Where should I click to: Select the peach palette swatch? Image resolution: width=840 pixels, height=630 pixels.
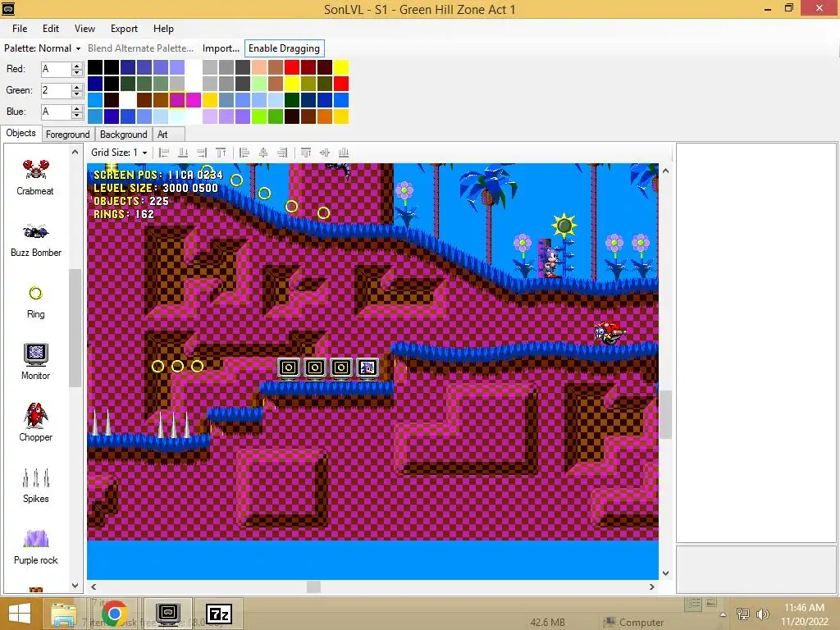pyautogui.click(x=260, y=67)
